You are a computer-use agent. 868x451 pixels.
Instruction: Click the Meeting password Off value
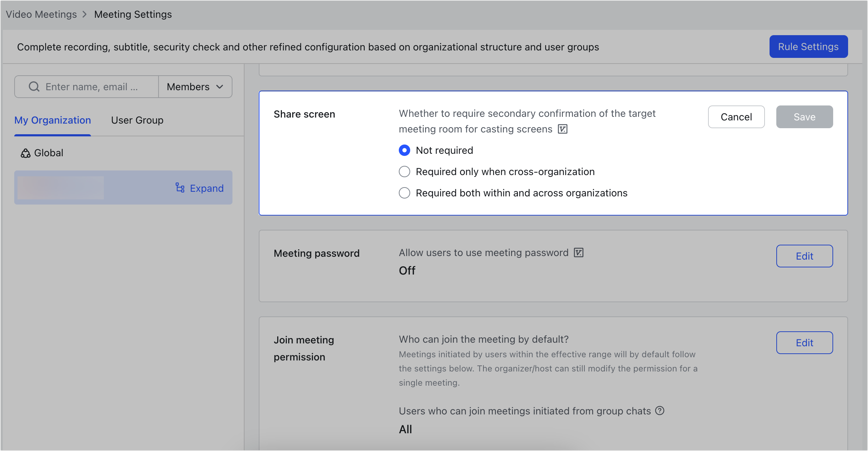pyautogui.click(x=407, y=271)
